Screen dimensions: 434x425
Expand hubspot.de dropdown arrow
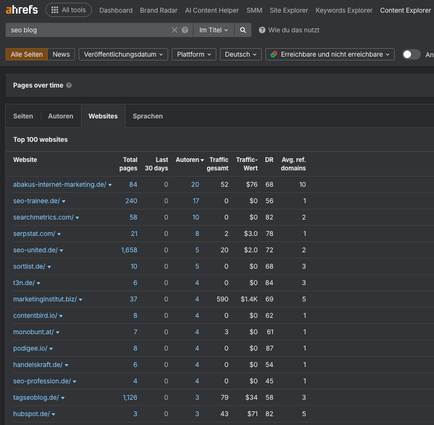53,414
